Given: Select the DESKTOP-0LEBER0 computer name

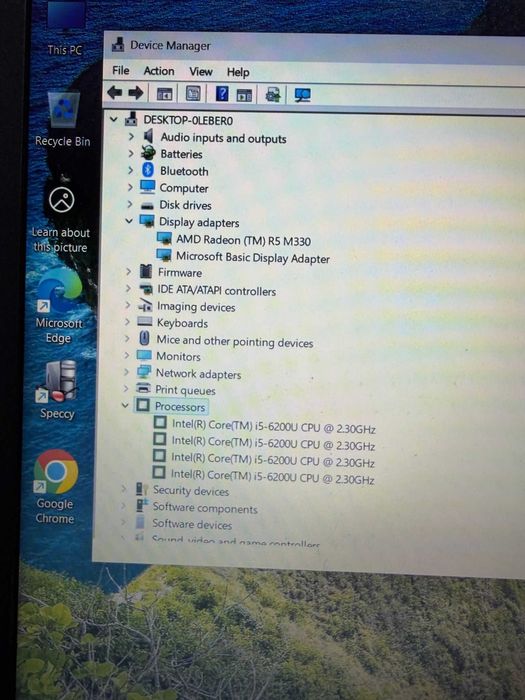Looking at the screenshot, I should click(188, 120).
